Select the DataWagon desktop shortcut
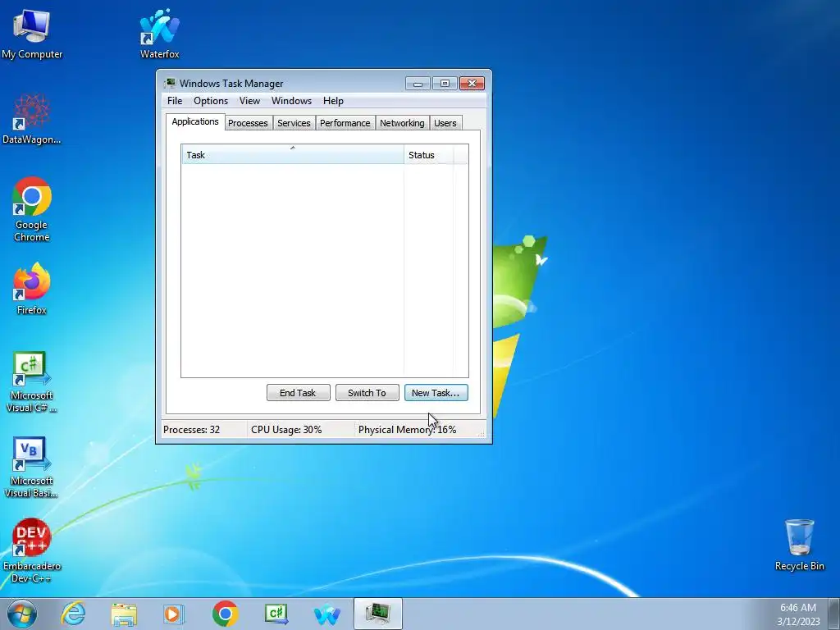The width and height of the screenshot is (840, 630). coord(32,119)
